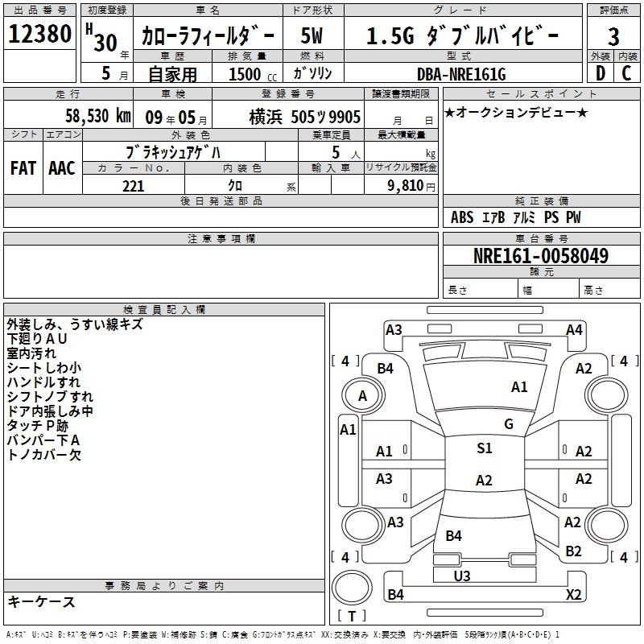Click the mileage value 58,530 km
This screenshot has height=644, width=644.
click(x=98, y=116)
